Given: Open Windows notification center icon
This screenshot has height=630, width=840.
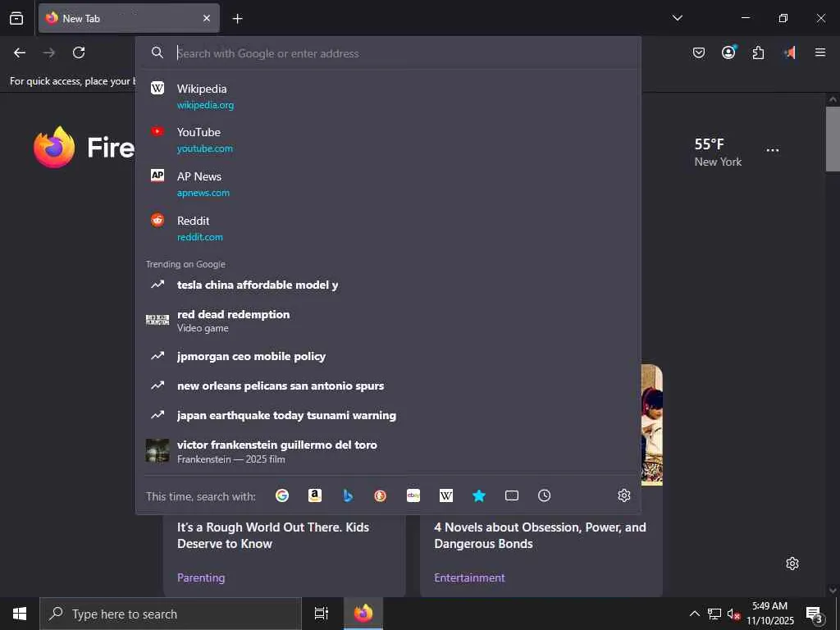Looking at the screenshot, I should tap(815, 614).
